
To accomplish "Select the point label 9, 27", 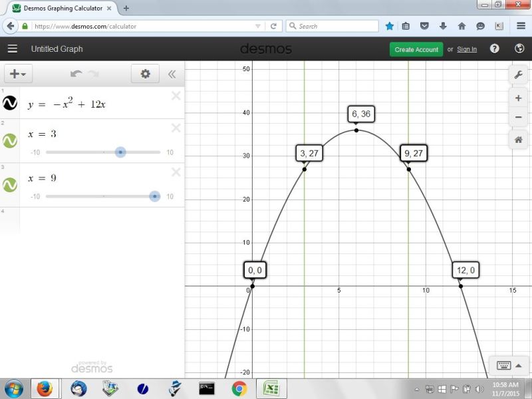I will tap(414, 154).
